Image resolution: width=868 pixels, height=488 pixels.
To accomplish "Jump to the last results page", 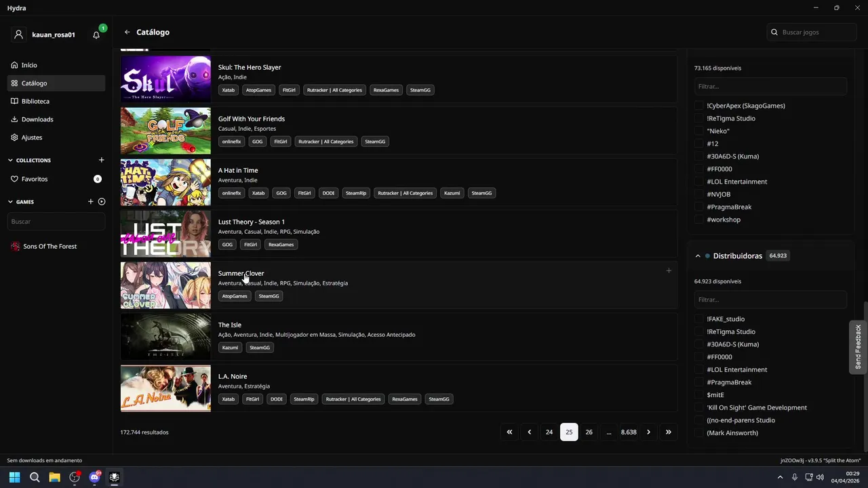I will pos(669,432).
